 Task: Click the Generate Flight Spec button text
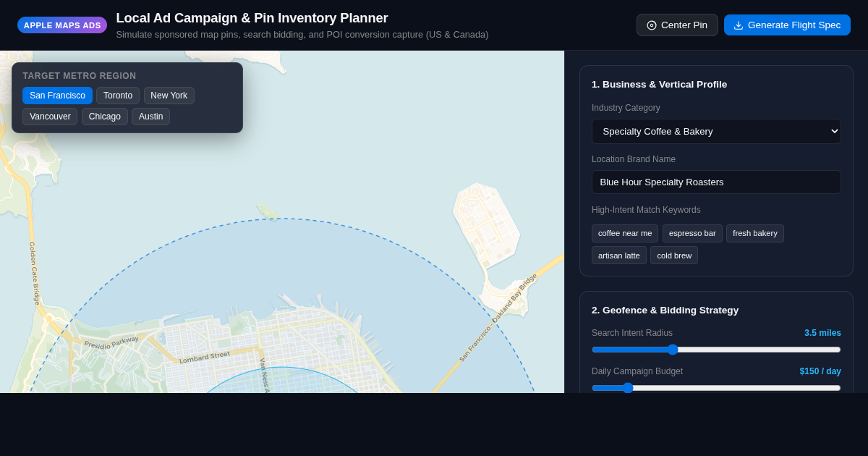pos(794,25)
